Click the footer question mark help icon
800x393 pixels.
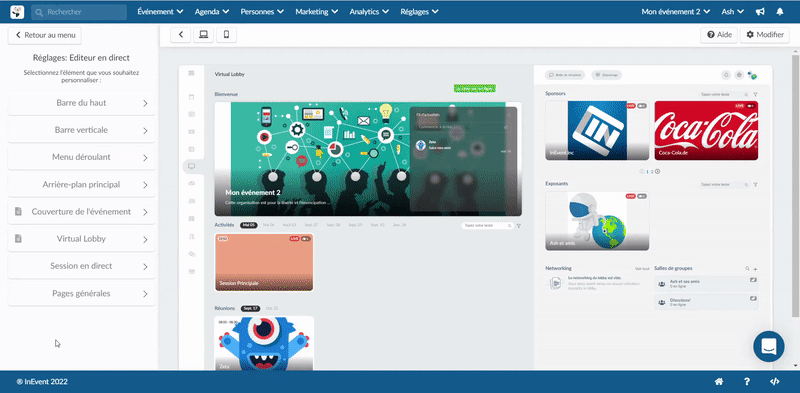click(x=746, y=381)
